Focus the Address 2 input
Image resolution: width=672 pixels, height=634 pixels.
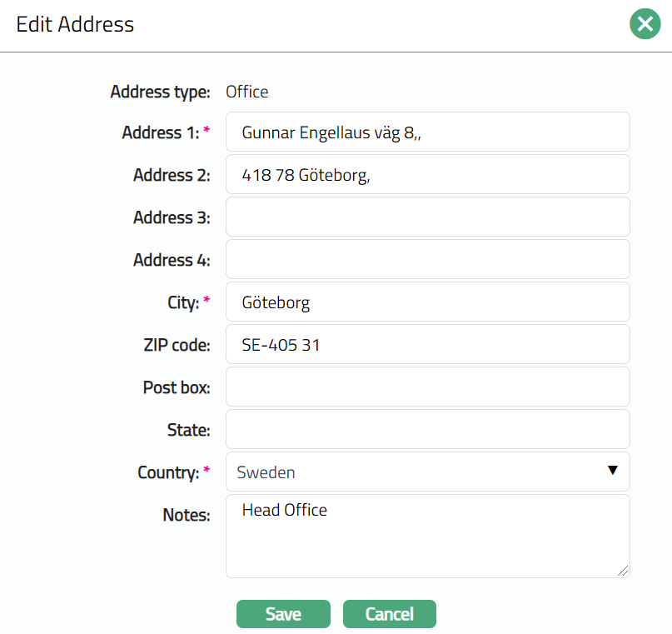click(x=427, y=175)
